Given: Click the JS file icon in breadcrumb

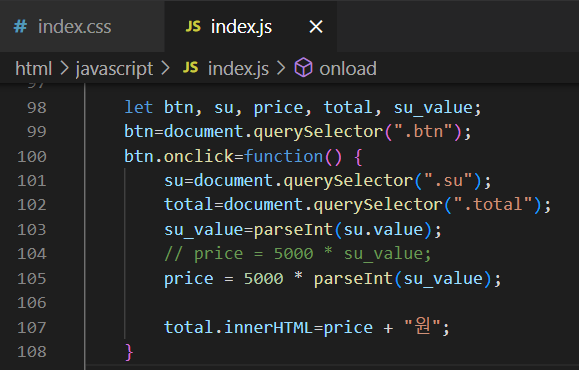Looking at the screenshot, I should 191,68.
